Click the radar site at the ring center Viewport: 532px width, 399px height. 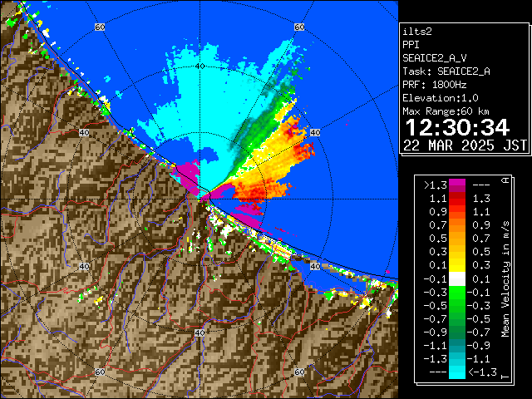tap(199, 199)
